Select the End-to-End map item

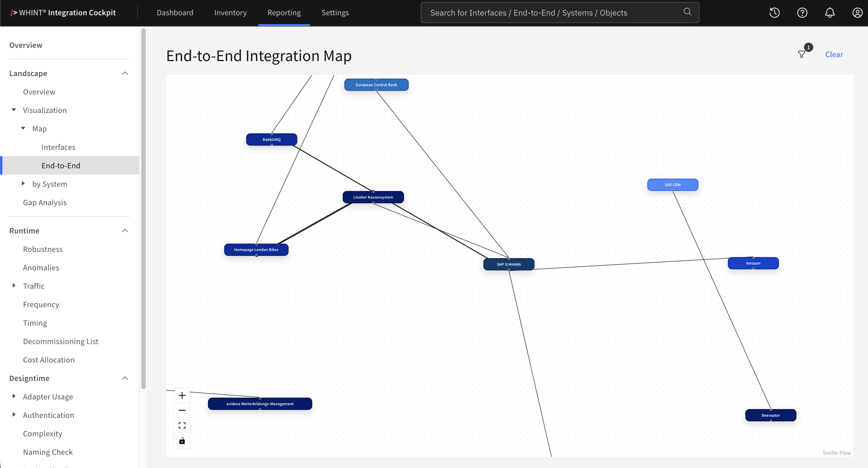coord(70,165)
